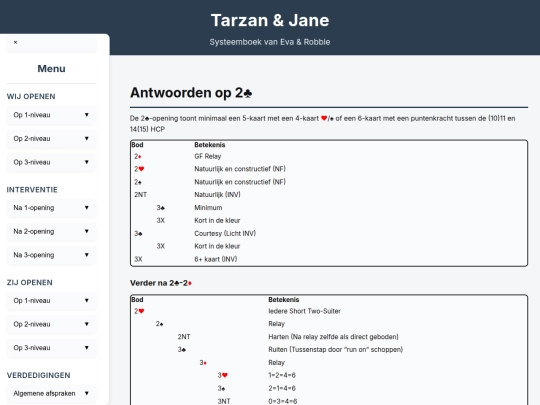This screenshot has height=405, width=540.
Task: Expand 'Op 2-niveau' under Wij Openen
Action: (x=51, y=138)
